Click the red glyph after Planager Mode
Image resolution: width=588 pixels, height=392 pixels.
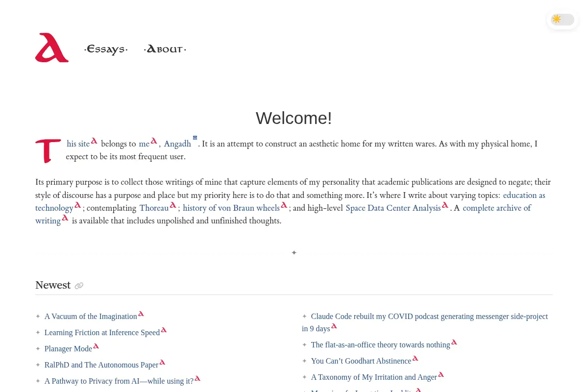tap(96, 346)
